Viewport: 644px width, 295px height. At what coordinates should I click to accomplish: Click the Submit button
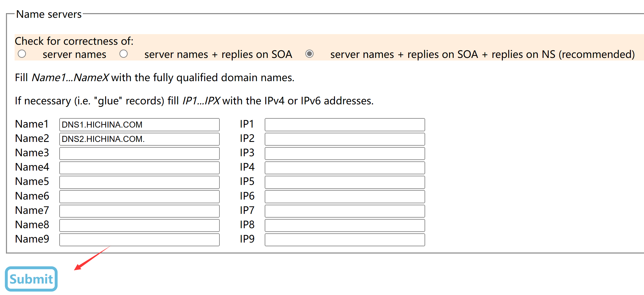click(31, 279)
